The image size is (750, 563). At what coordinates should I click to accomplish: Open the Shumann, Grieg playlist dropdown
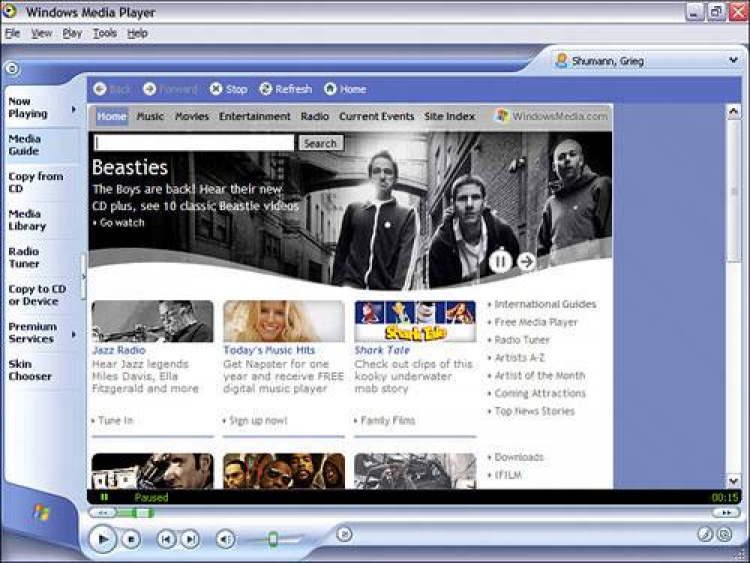point(733,60)
